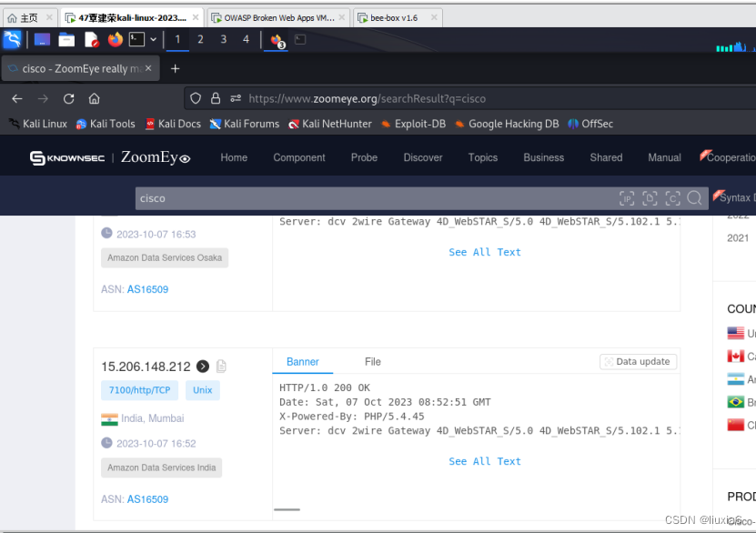Open the Shared menu item
Screen dimensions: 756x533
606,157
